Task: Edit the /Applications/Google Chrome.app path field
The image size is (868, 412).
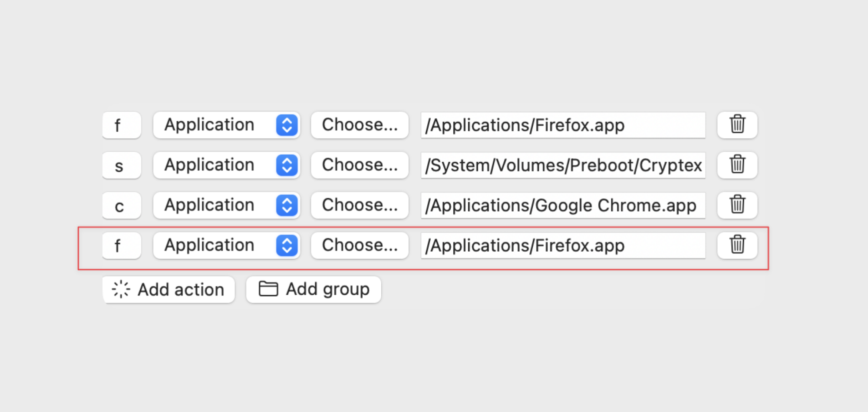Action: (563, 205)
